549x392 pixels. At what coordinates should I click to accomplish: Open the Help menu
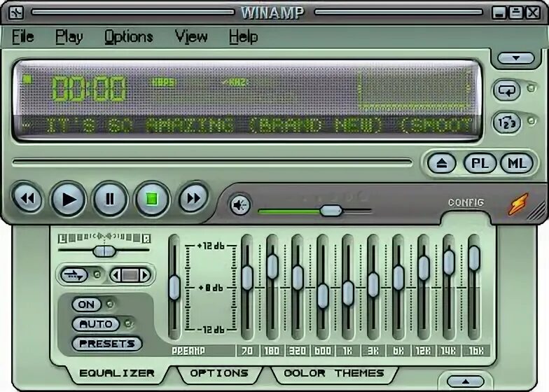(244, 37)
